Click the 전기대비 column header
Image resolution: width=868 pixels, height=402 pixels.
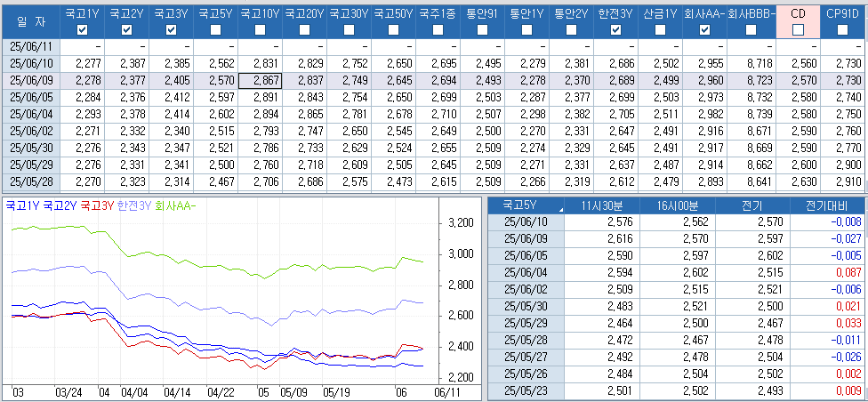pos(826,206)
